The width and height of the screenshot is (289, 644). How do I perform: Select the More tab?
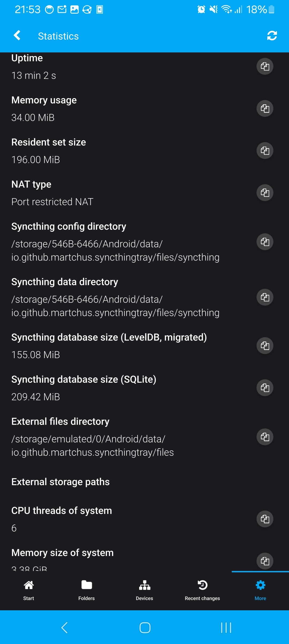click(260, 590)
